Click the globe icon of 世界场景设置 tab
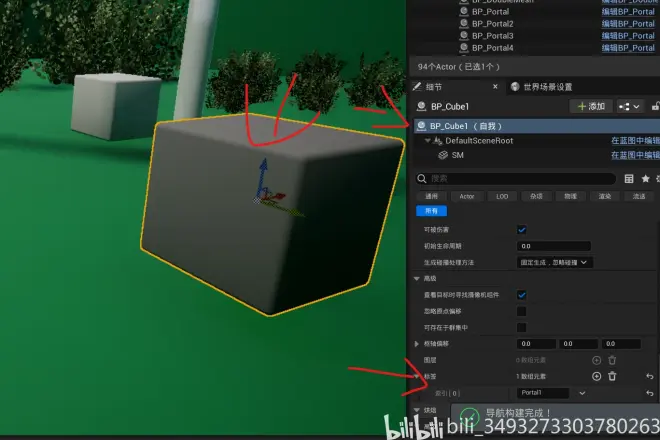Screen dimensions: 660x440 click(515, 87)
